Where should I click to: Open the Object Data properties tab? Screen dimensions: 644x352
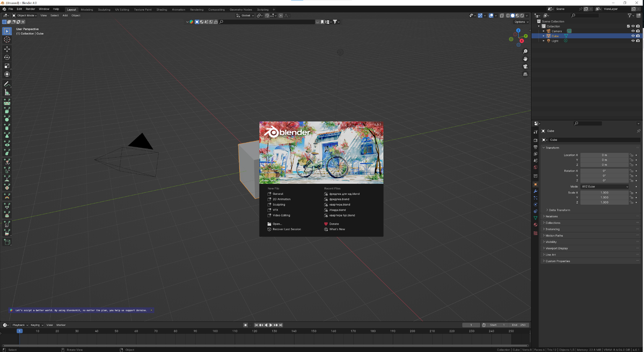click(536, 218)
